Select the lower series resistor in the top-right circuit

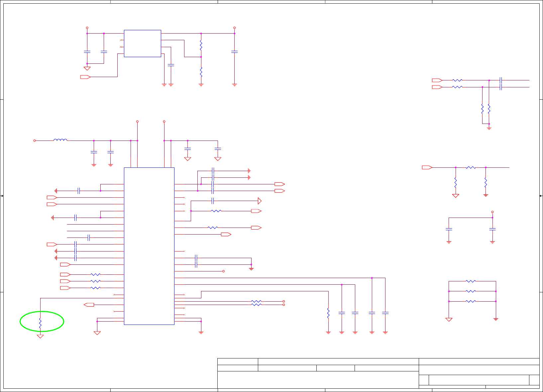point(457,87)
